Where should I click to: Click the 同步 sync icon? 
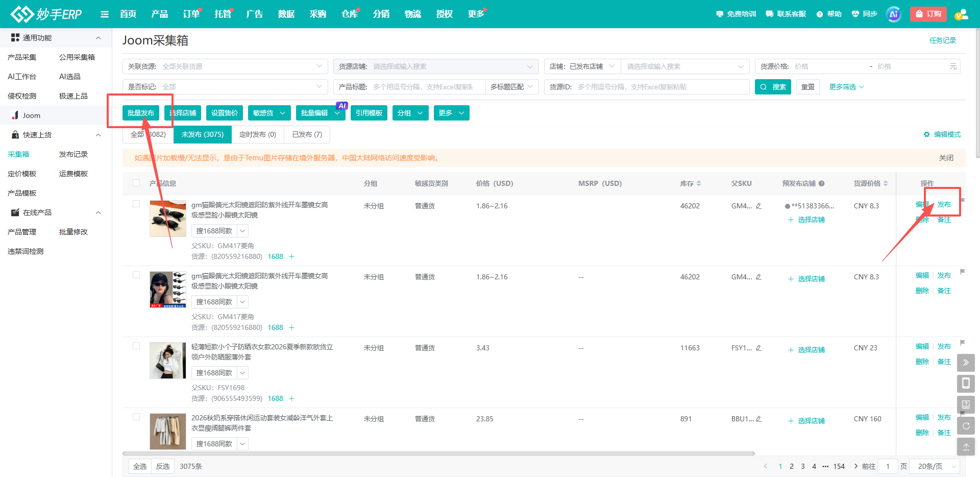pyautogui.click(x=855, y=14)
